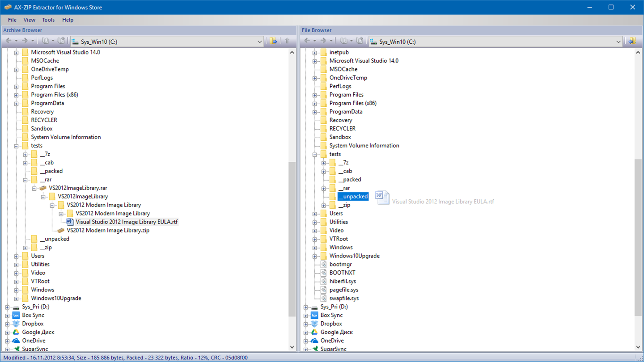Click the bootmgr file icon
This screenshot has height=362, width=644.
[x=323, y=265]
